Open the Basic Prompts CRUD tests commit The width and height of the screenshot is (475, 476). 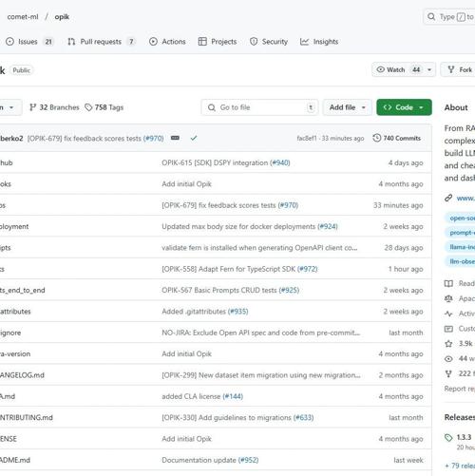219,290
